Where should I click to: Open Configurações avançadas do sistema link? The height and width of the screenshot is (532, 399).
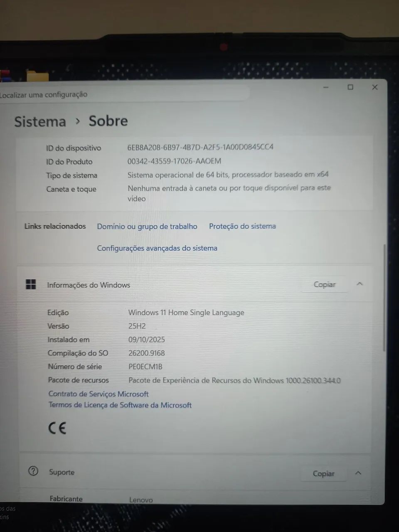[157, 248]
